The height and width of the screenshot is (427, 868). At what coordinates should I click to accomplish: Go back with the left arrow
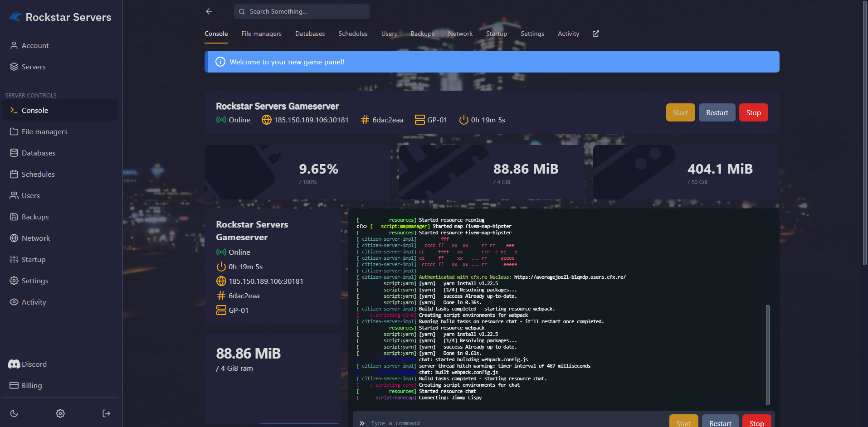pyautogui.click(x=209, y=11)
